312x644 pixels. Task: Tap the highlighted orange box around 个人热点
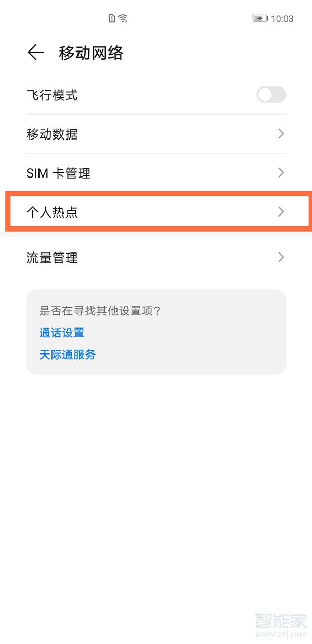[156, 211]
